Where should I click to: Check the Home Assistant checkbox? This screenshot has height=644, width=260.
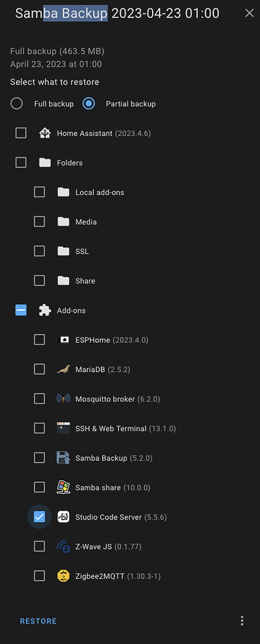coord(21,133)
